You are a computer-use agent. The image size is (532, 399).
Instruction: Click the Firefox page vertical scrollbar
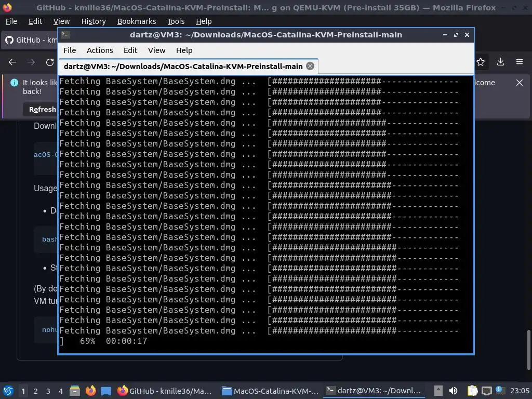tap(528, 350)
